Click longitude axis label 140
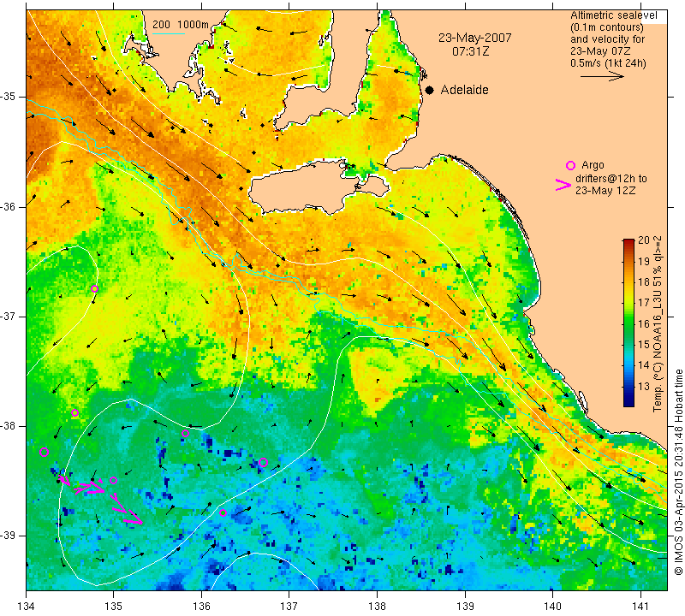 pyautogui.click(x=552, y=606)
